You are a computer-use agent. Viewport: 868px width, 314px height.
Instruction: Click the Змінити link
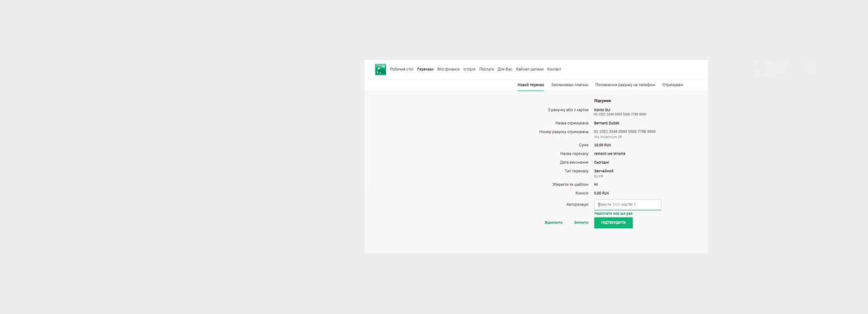pos(581,223)
